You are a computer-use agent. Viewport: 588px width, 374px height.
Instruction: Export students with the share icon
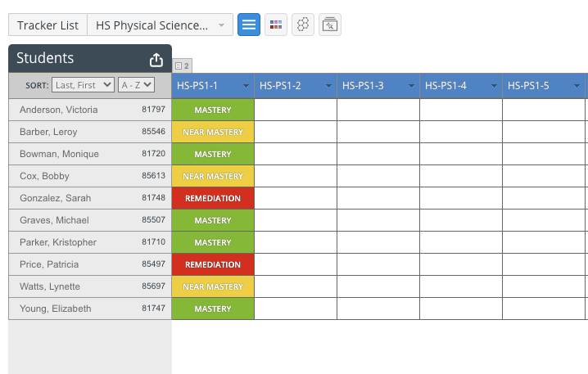click(x=156, y=60)
